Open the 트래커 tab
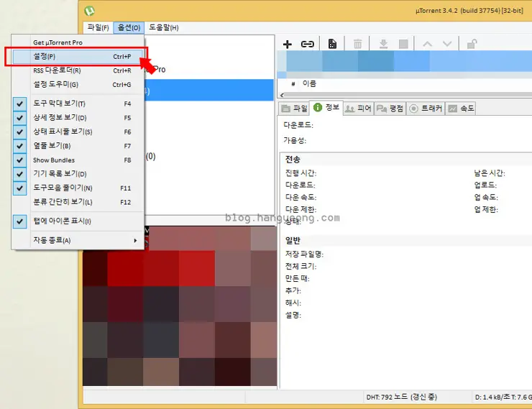 [x=426, y=109]
